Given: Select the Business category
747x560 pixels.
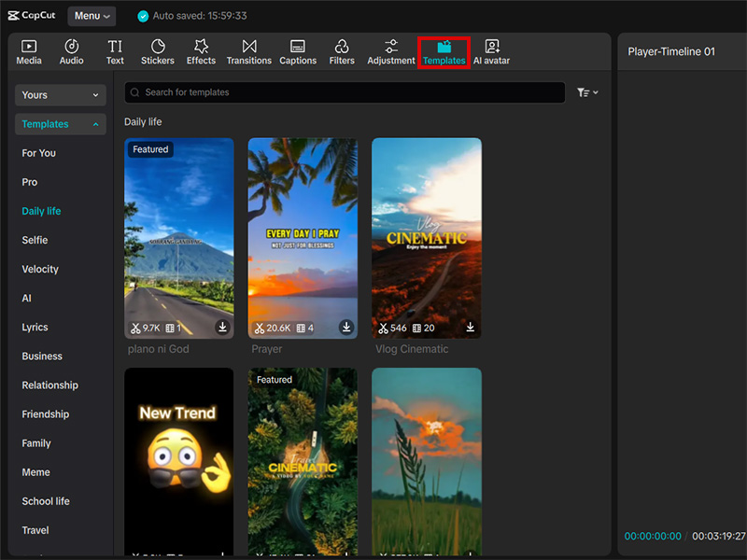Looking at the screenshot, I should [42, 357].
